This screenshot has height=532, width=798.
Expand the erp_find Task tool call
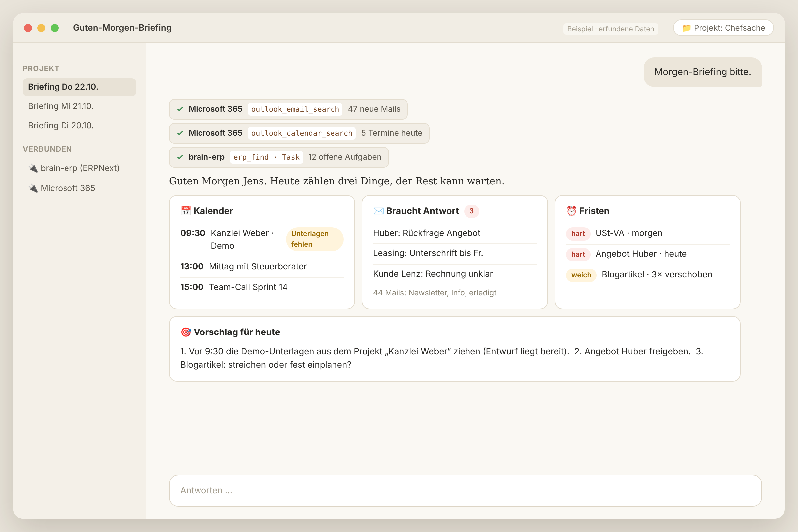point(279,157)
